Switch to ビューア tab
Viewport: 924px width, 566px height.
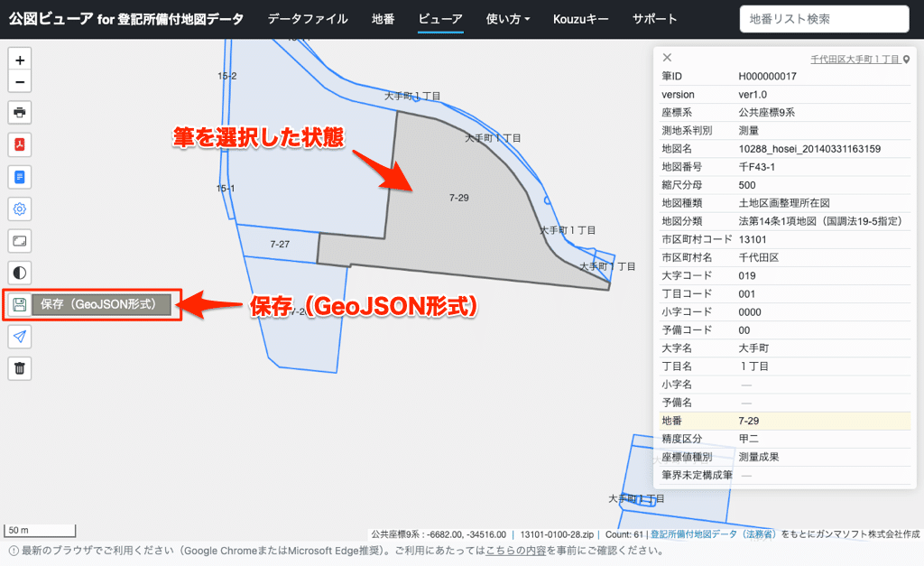440,19
